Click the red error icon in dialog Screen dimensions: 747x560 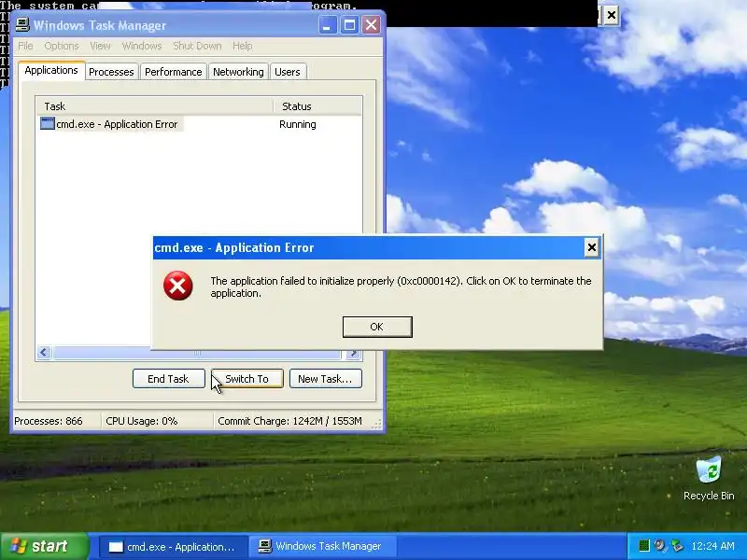click(177, 286)
